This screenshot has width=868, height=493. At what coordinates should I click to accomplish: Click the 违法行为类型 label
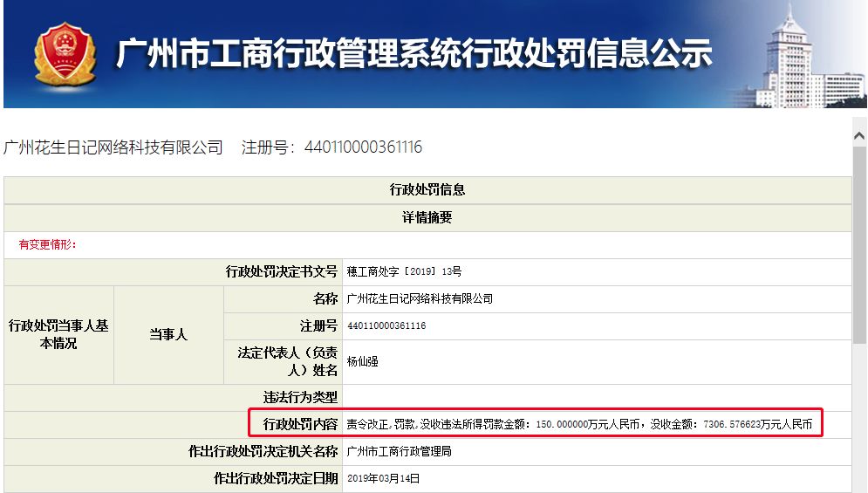(x=300, y=397)
